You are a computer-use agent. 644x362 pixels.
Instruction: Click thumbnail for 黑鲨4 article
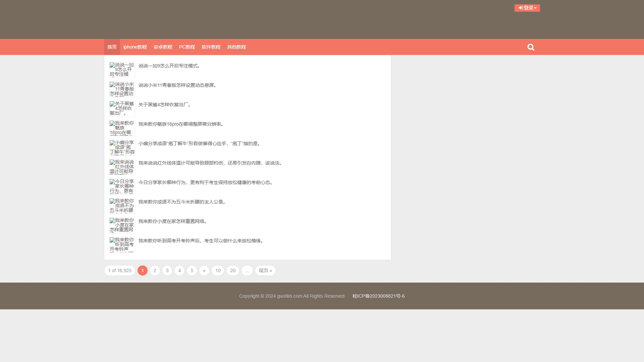coord(122,109)
